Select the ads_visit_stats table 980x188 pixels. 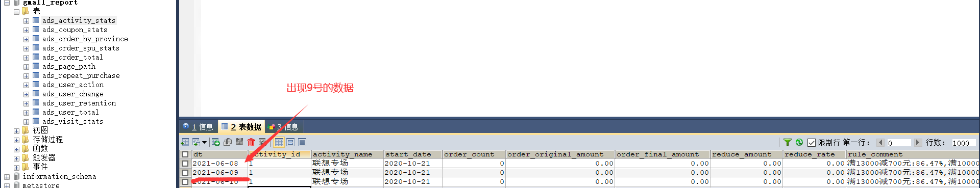(x=72, y=121)
